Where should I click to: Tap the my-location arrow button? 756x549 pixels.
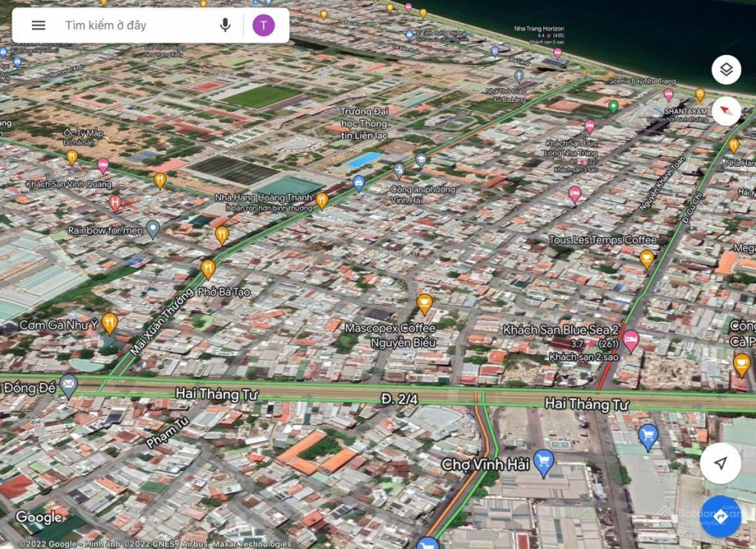(720, 463)
